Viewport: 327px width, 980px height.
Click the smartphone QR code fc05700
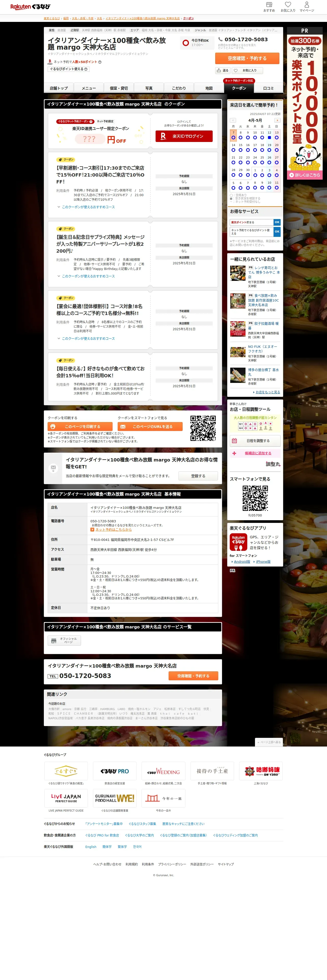(x=255, y=498)
